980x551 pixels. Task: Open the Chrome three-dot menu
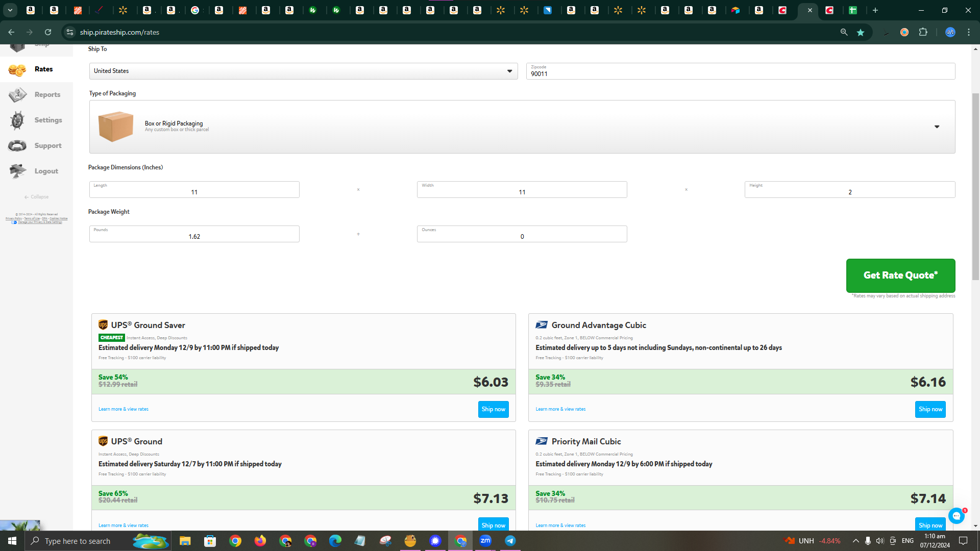pos(969,32)
